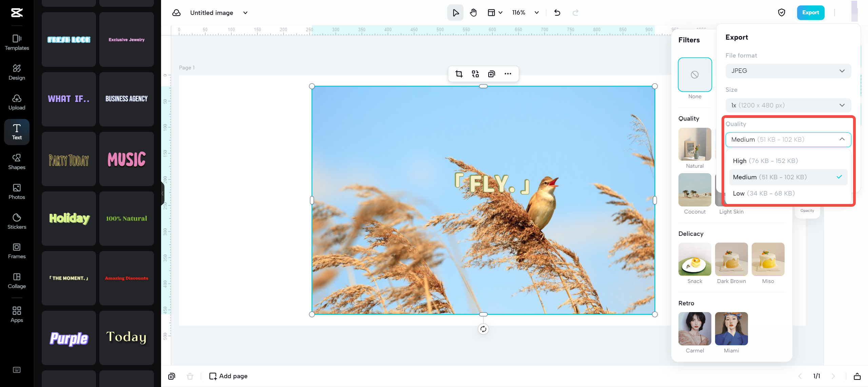Expand the Size 1x dropdown
The image size is (868, 387).
pyautogui.click(x=788, y=105)
